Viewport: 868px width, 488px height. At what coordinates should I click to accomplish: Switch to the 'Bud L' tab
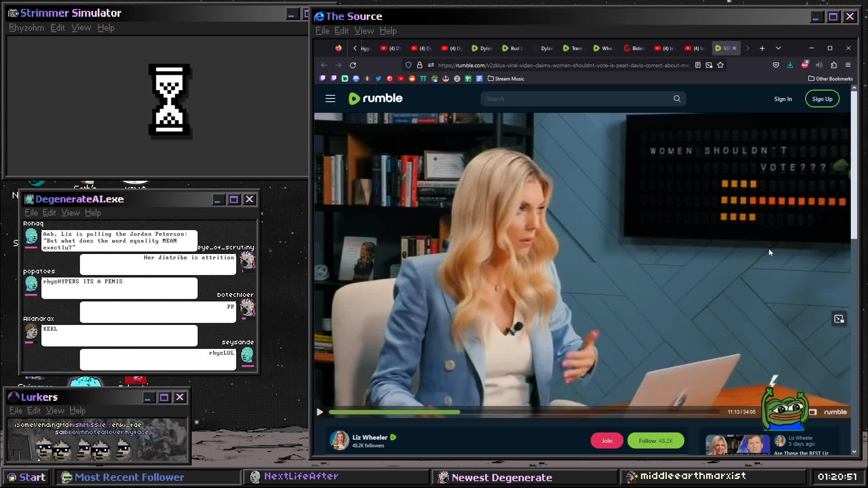pos(513,48)
